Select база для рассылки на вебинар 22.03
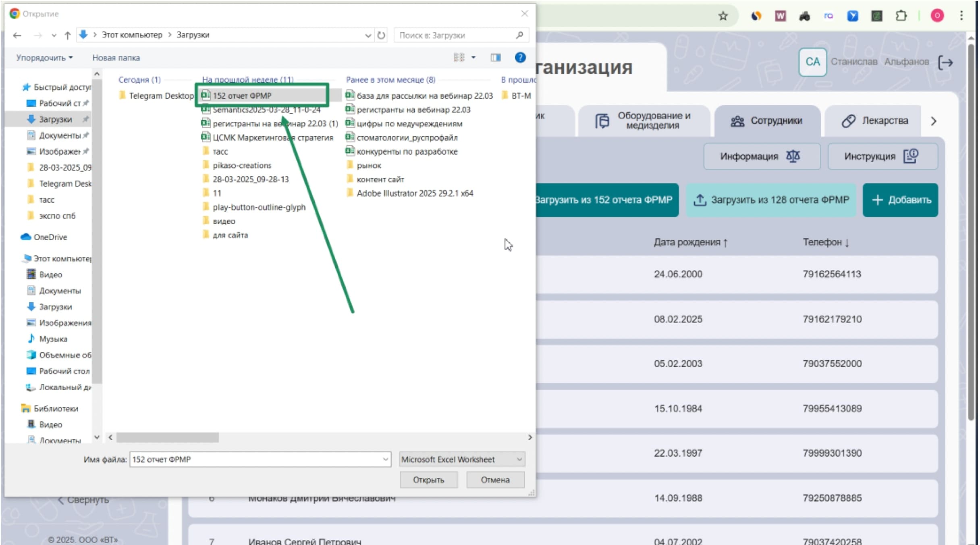This screenshot has height=545, width=980. (x=419, y=96)
